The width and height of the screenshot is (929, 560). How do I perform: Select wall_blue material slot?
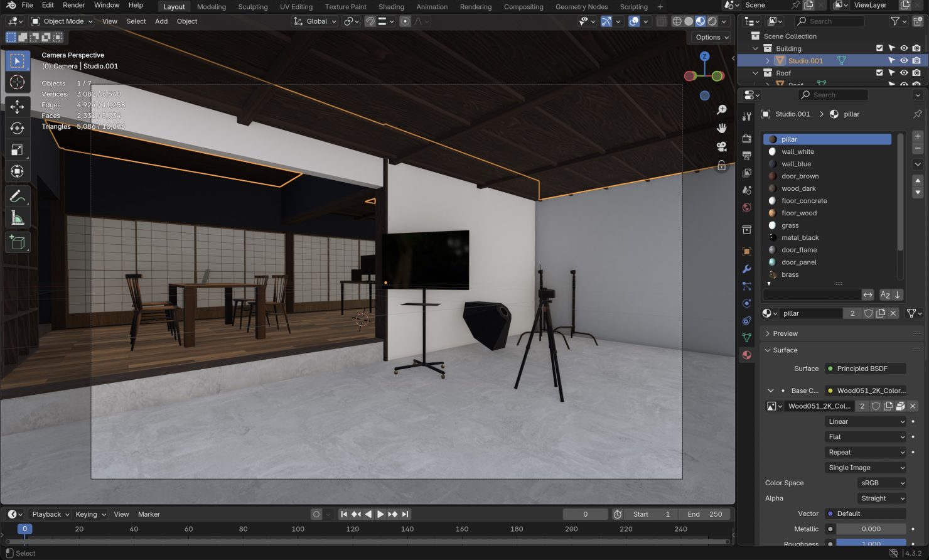(796, 164)
